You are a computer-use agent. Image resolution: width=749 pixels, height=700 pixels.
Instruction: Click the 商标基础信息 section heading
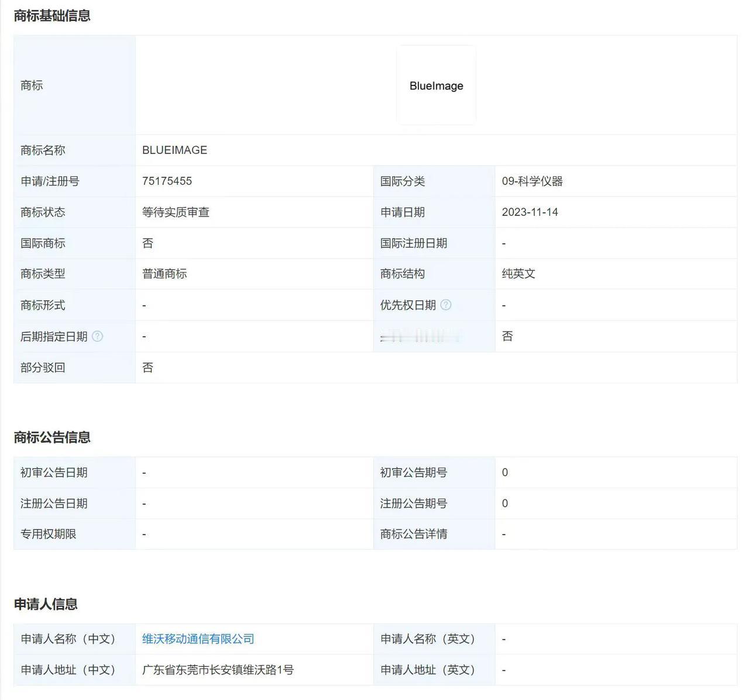click(52, 16)
